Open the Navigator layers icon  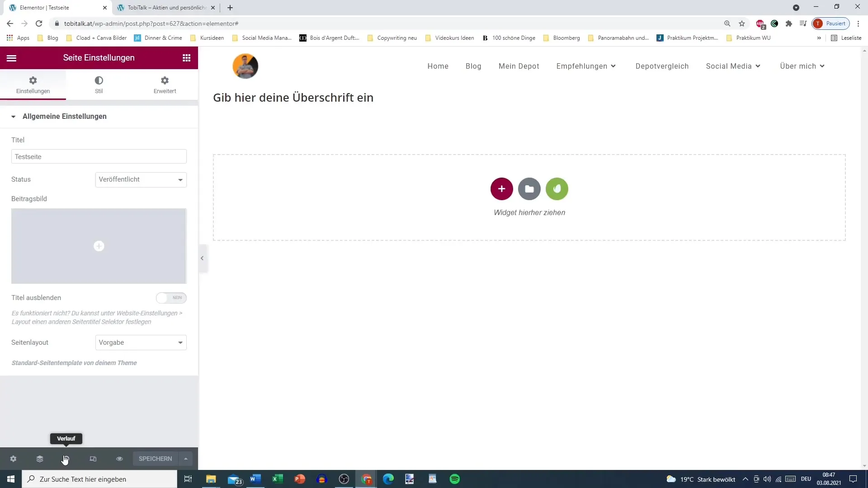pos(40,459)
